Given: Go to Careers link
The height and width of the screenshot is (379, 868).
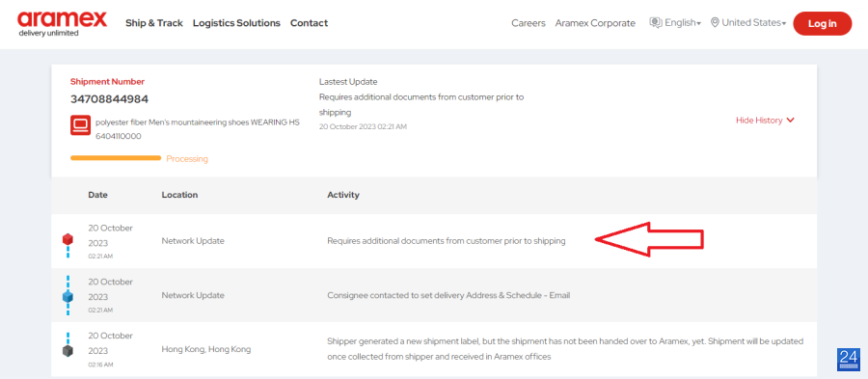Looking at the screenshot, I should click(529, 23).
